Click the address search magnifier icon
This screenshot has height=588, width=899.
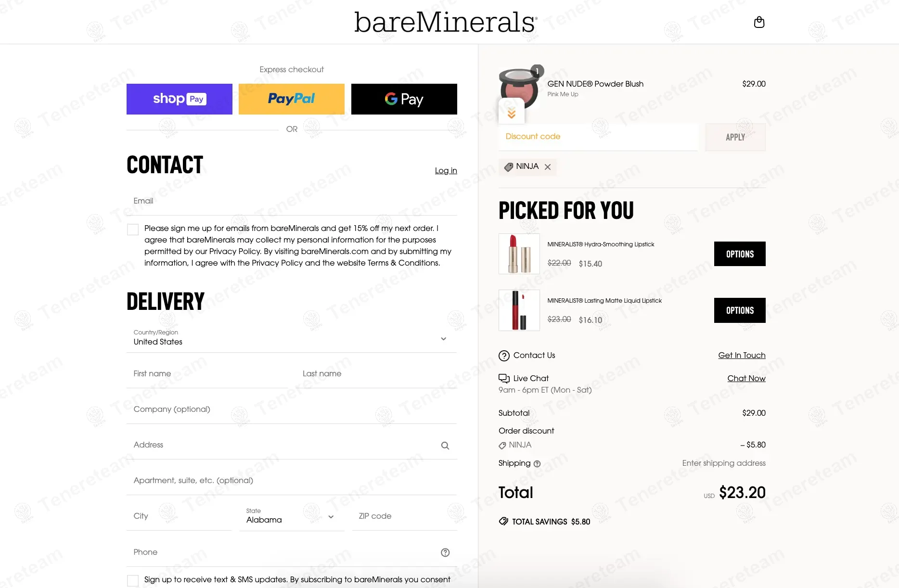pyautogui.click(x=445, y=446)
